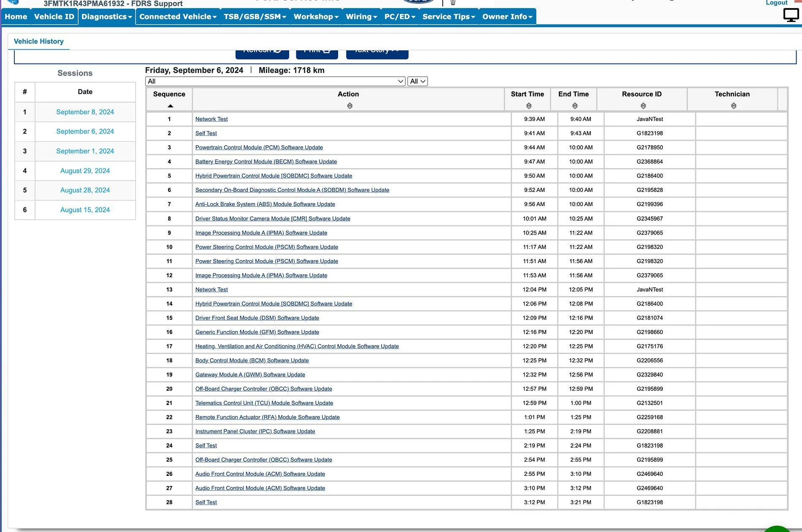Sort by Technician column
This screenshot has width=802, height=532.
coord(733,106)
